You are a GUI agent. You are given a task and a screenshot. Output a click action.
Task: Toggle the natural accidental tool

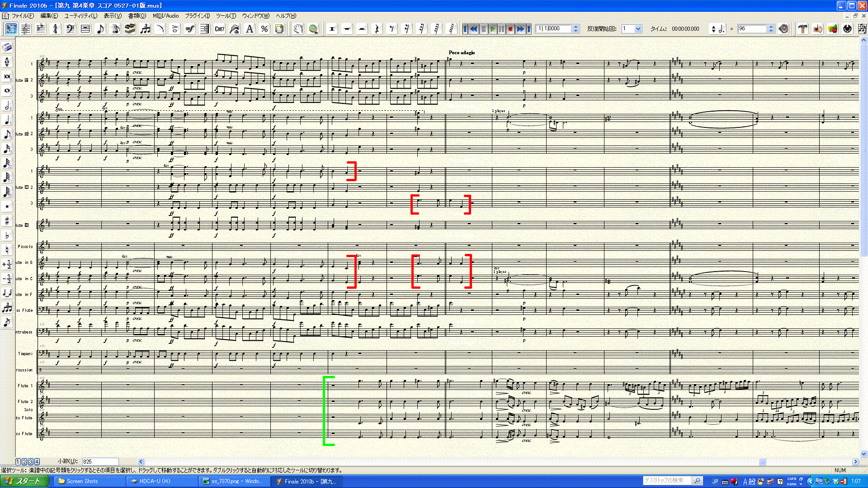(x=7, y=250)
